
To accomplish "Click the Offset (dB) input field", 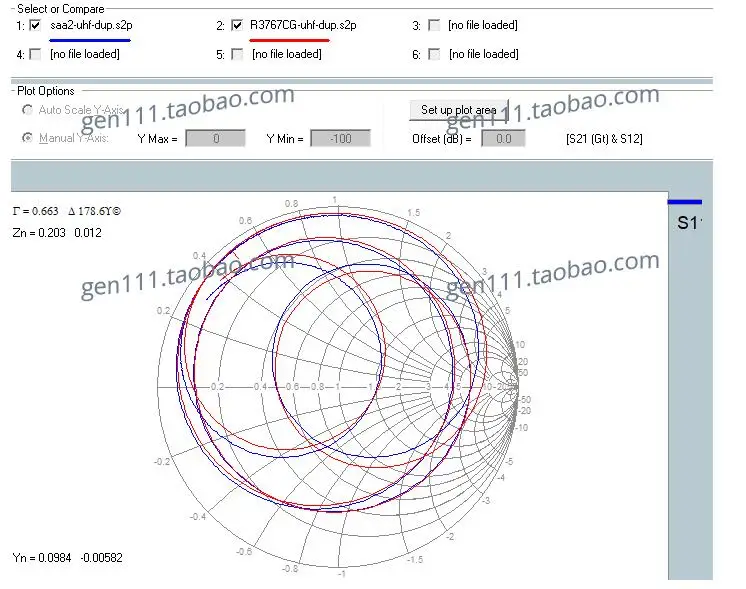I will (x=503, y=138).
